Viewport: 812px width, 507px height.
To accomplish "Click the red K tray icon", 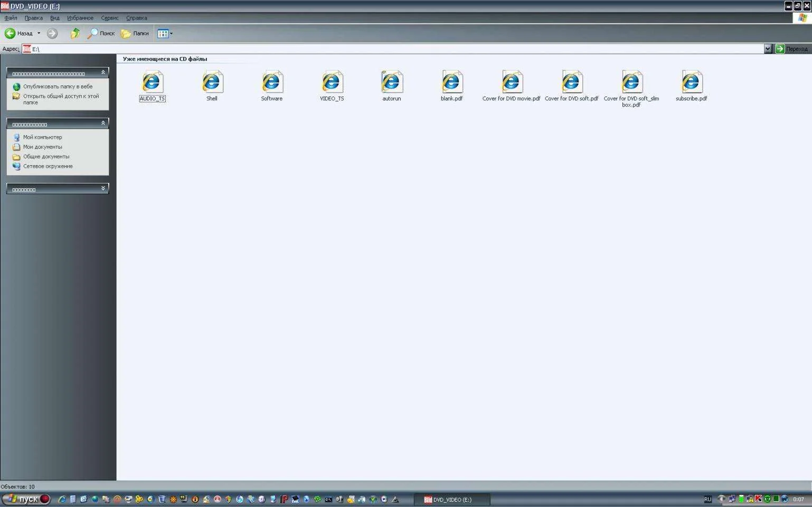I will point(758,499).
